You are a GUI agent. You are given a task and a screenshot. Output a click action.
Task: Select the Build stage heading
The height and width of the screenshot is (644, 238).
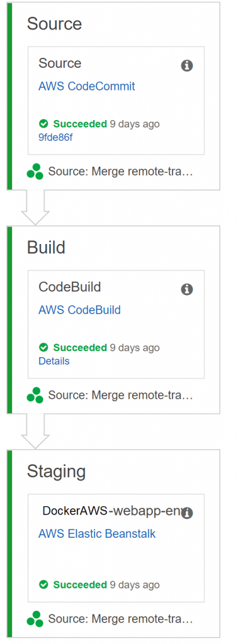click(46, 248)
